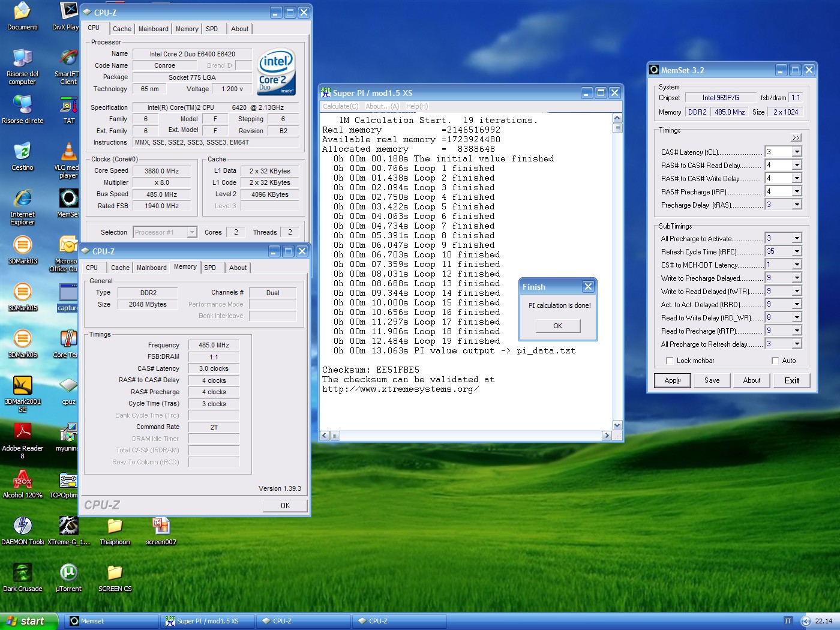Image resolution: width=840 pixels, height=630 pixels.
Task: Click Super PI horizontal scrollbar thumb
Action: tap(335, 436)
